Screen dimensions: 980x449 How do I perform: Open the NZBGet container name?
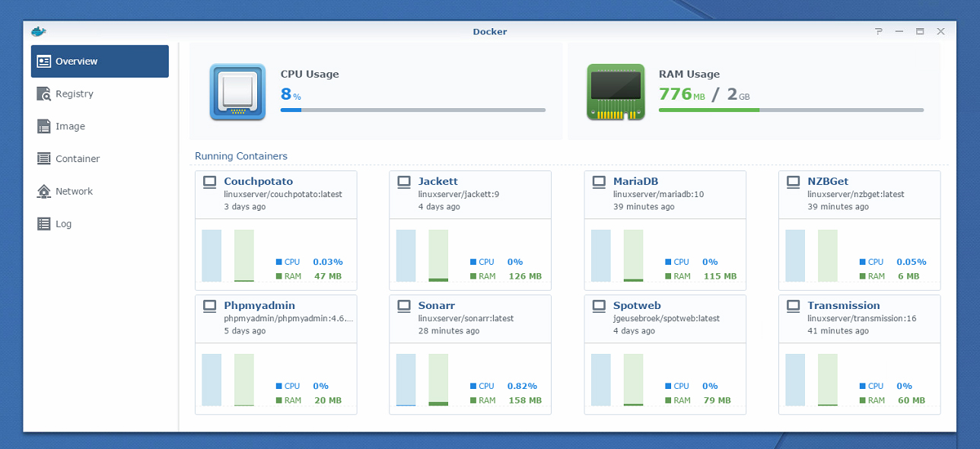tap(829, 181)
